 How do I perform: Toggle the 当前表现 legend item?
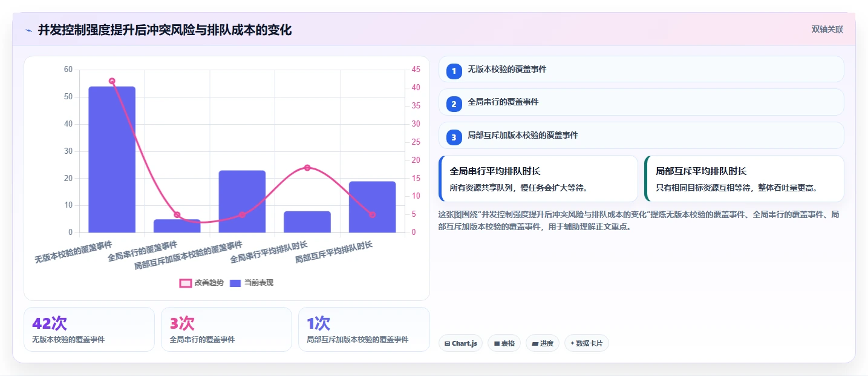[x=252, y=283]
